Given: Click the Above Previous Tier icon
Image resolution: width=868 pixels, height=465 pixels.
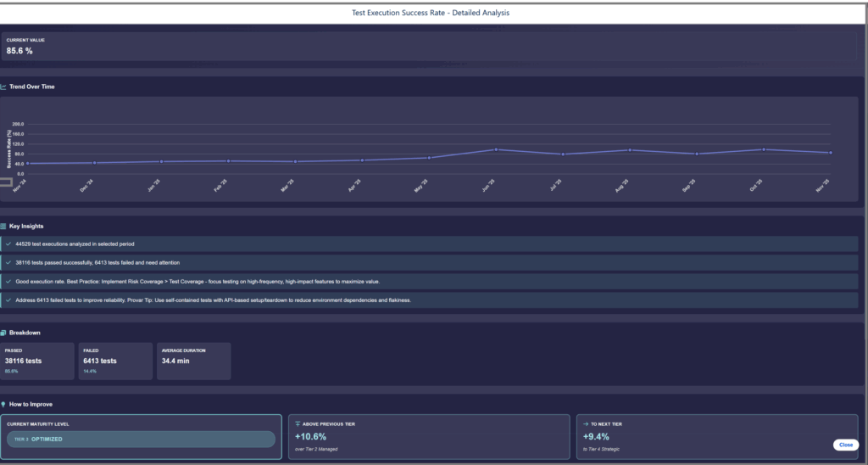Looking at the screenshot, I should (298, 422).
